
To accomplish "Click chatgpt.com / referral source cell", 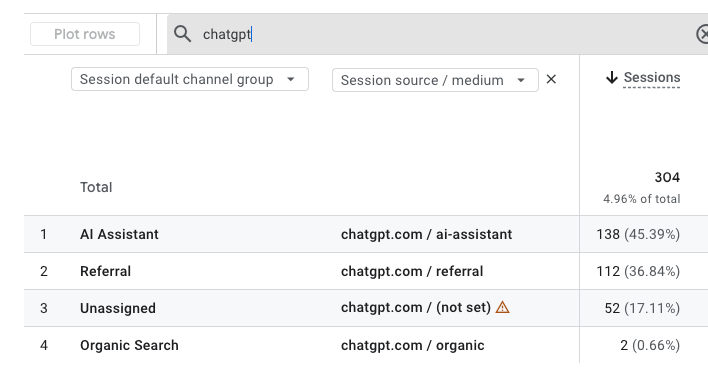I will (x=412, y=271).
